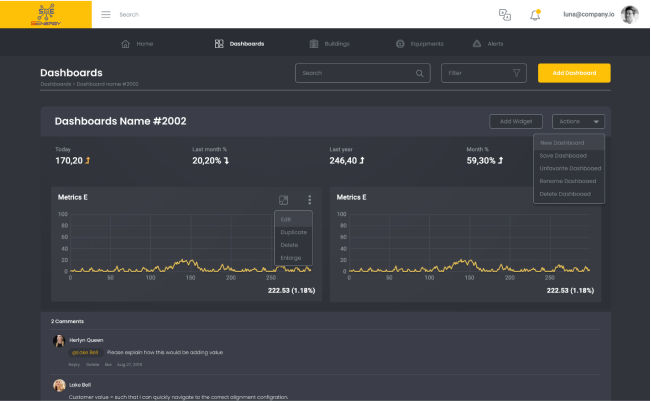The width and height of the screenshot is (651, 401).
Task: Open the translate language icon
Action: click(505, 15)
